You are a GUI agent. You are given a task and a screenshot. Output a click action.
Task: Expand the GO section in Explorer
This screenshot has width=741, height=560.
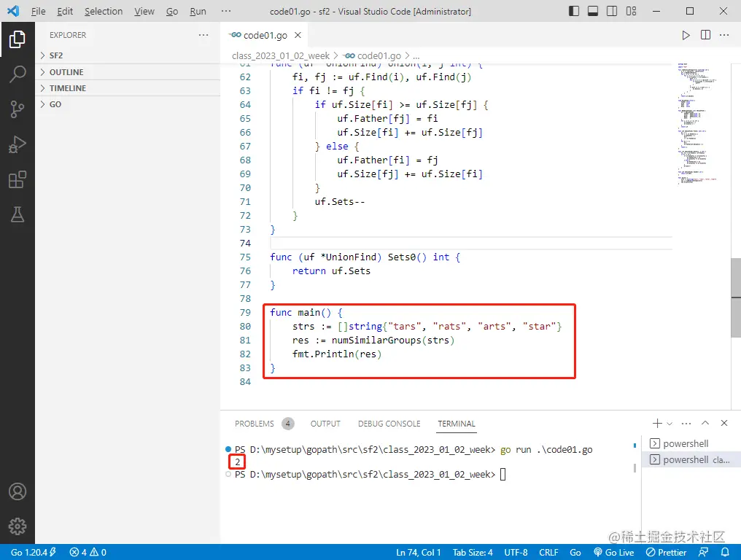[x=128, y=104]
